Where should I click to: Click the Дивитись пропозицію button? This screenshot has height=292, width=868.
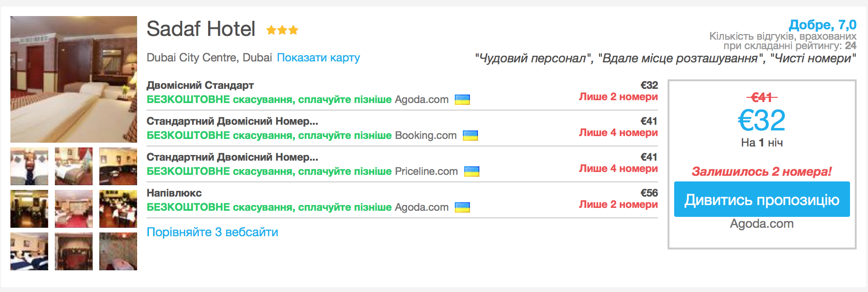(762, 199)
